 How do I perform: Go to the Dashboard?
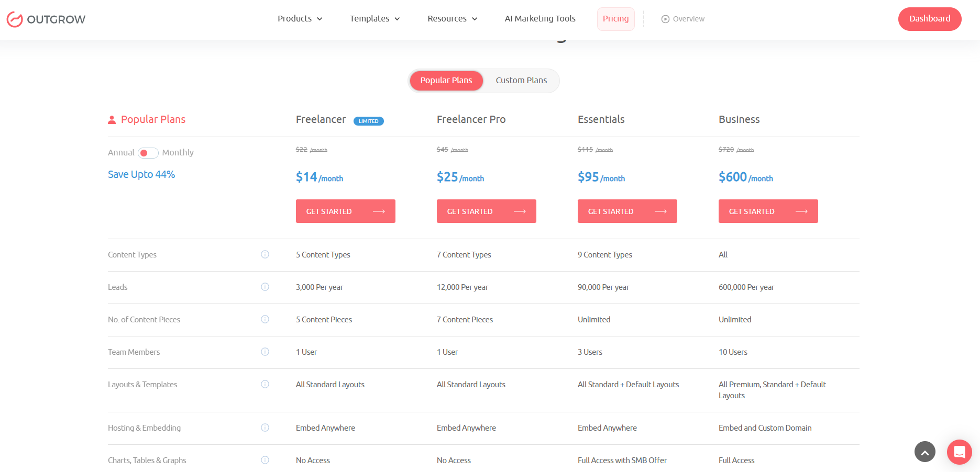(929, 19)
